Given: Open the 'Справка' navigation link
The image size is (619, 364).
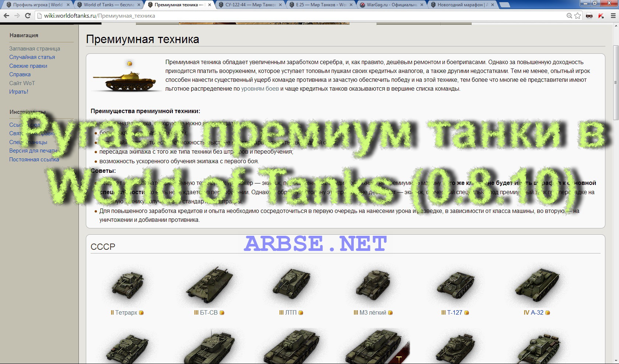Looking at the screenshot, I should pos(20,74).
